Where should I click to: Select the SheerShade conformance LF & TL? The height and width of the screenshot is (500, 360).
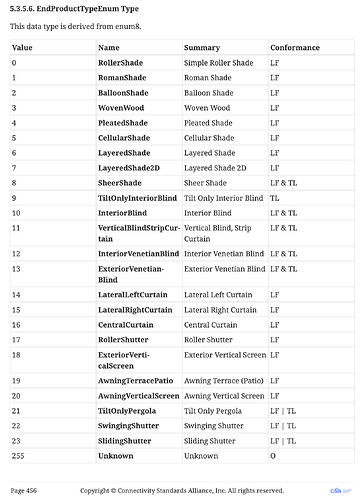[283, 183]
